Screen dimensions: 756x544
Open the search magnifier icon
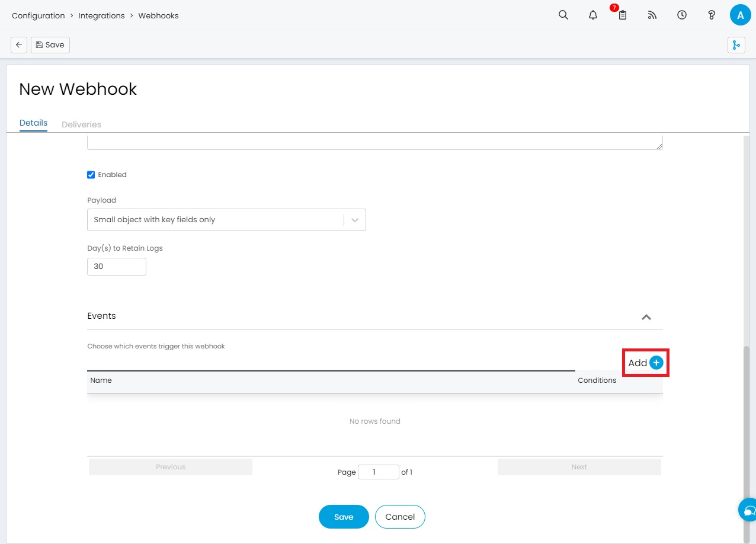563,15
